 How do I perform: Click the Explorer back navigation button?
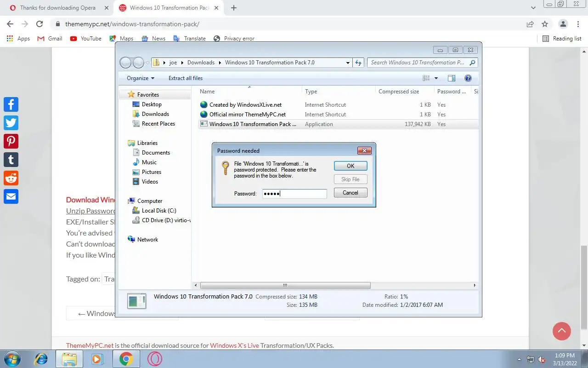coord(125,63)
